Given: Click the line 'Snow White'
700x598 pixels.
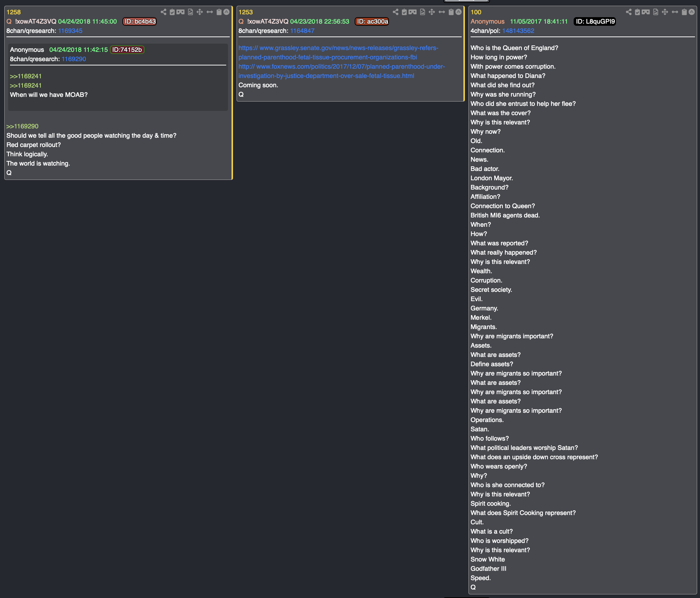Looking at the screenshot, I should [x=488, y=559].
